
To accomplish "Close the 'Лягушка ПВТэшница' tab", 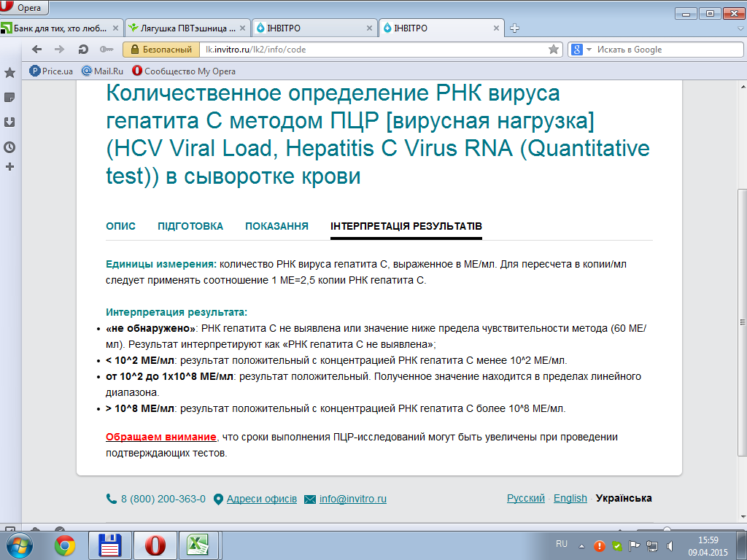I will [x=242, y=28].
